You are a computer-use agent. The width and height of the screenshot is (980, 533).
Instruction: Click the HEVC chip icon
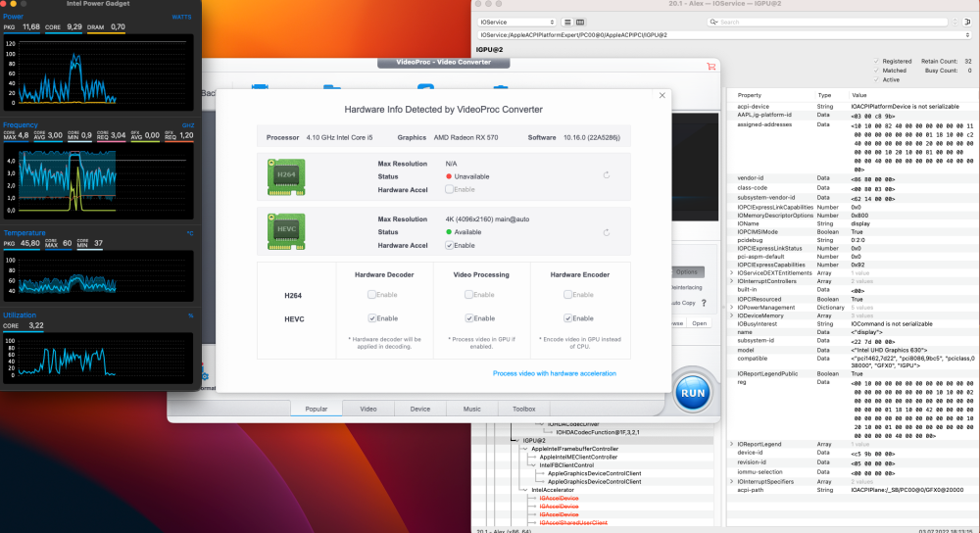pyautogui.click(x=286, y=231)
